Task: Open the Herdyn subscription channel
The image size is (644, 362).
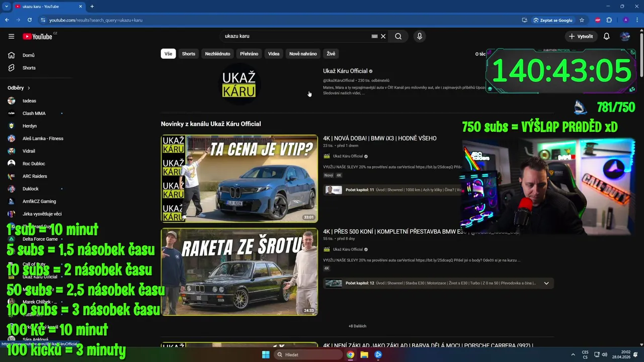Action: tap(29, 126)
